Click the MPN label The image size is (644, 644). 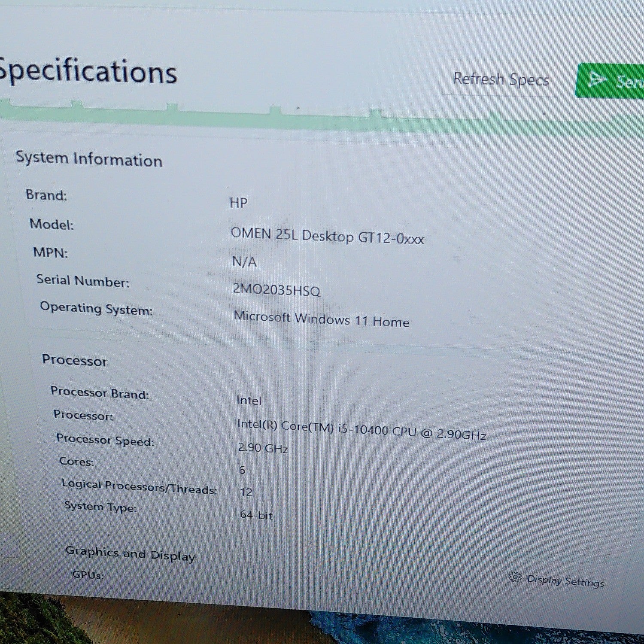click(x=51, y=252)
